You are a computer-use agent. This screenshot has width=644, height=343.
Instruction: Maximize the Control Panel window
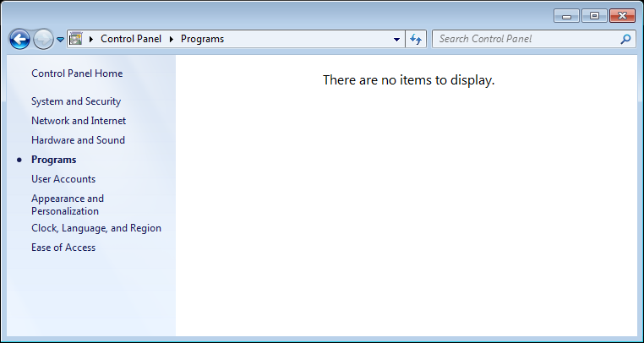tap(594, 15)
